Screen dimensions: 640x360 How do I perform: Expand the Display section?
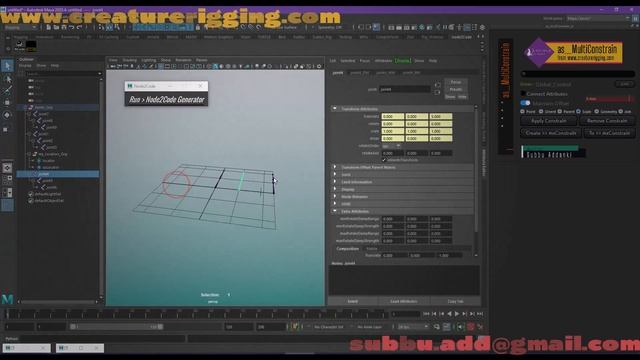pyautogui.click(x=335, y=189)
